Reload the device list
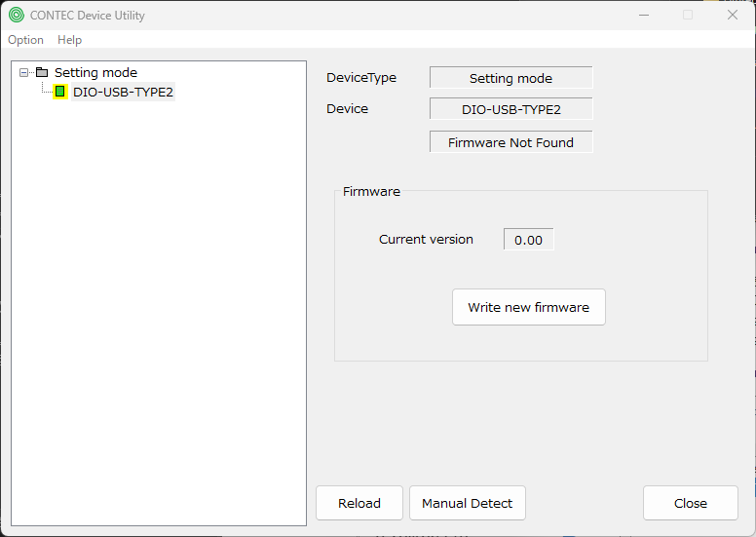 coord(359,503)
